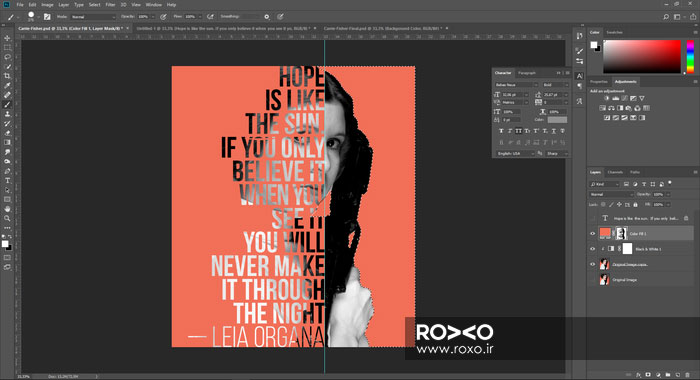Switch to the Swatches tab
Viewport: 700px width, 380px height.
click(x=614, y=33)
